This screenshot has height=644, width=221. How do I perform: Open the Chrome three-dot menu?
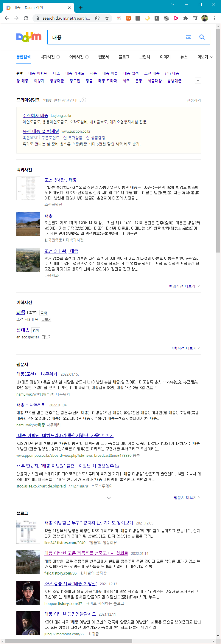[214, 18]
